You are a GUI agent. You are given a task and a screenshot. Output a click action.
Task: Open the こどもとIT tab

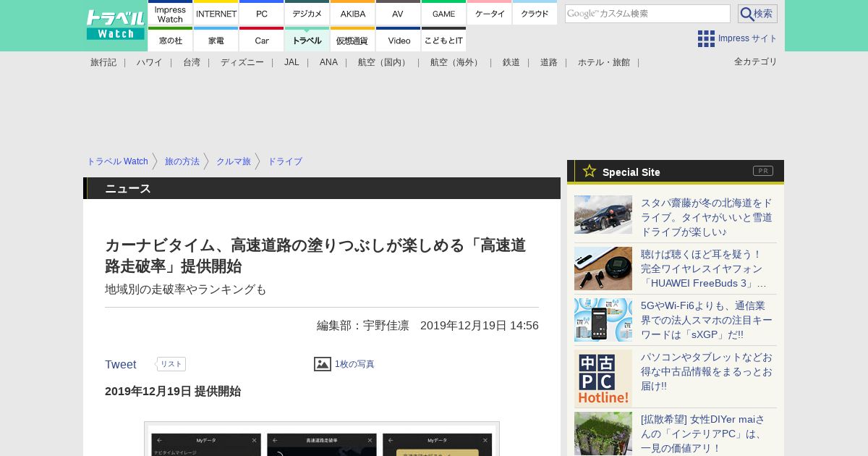coord(444,40)
